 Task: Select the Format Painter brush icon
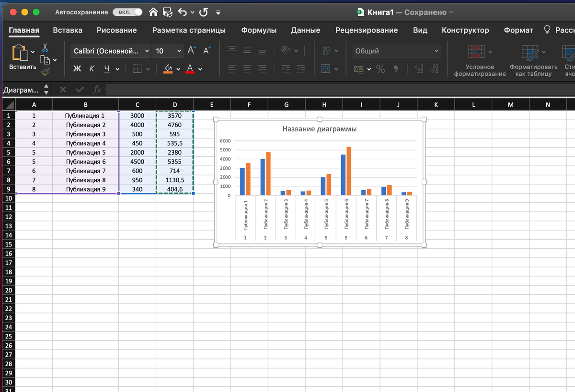pyautogui.click(x=45, y=72)
